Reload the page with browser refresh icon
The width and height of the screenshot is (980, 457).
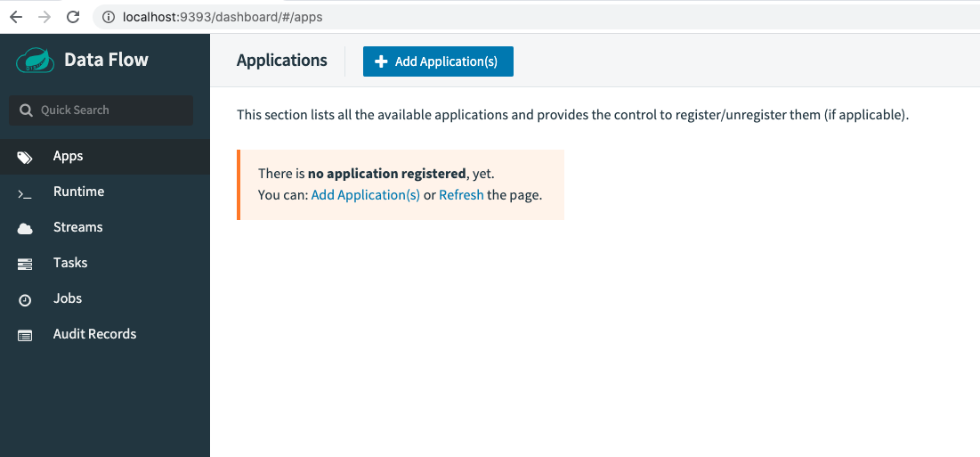(73, 17)
